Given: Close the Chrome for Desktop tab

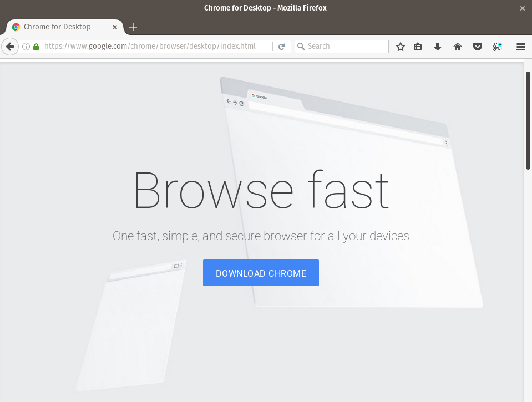Looking at the screenshot, I should 115,27.
